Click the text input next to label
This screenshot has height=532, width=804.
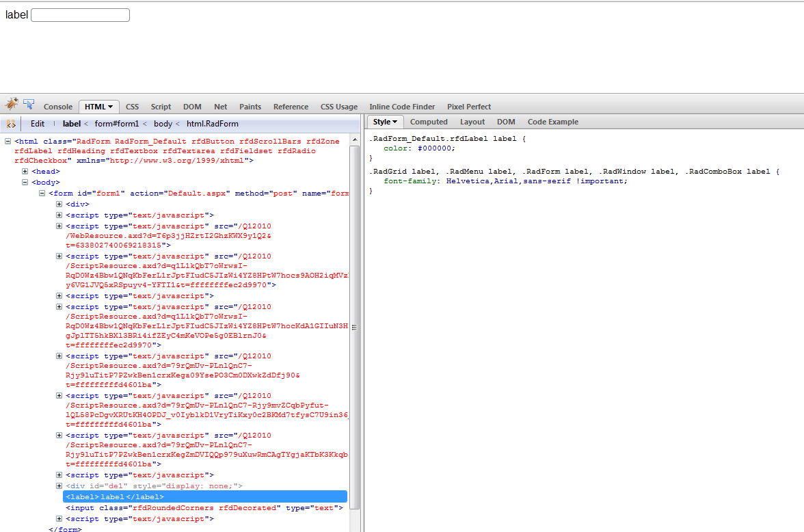(x=81, y=15)
